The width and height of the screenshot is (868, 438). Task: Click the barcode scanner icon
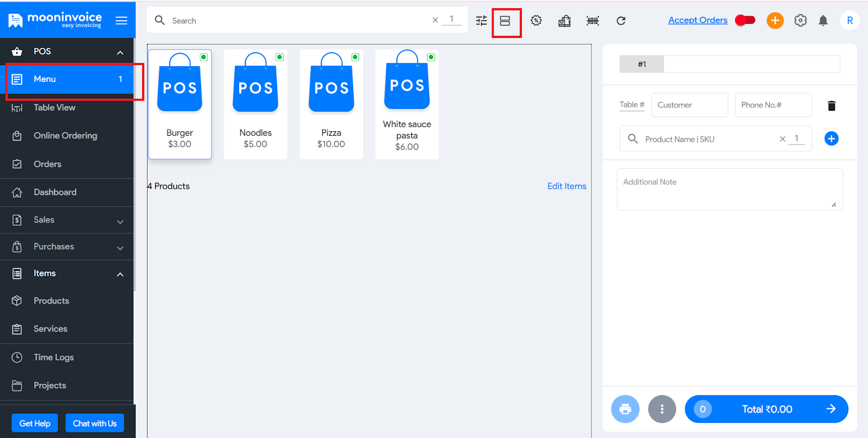[592, 21]
